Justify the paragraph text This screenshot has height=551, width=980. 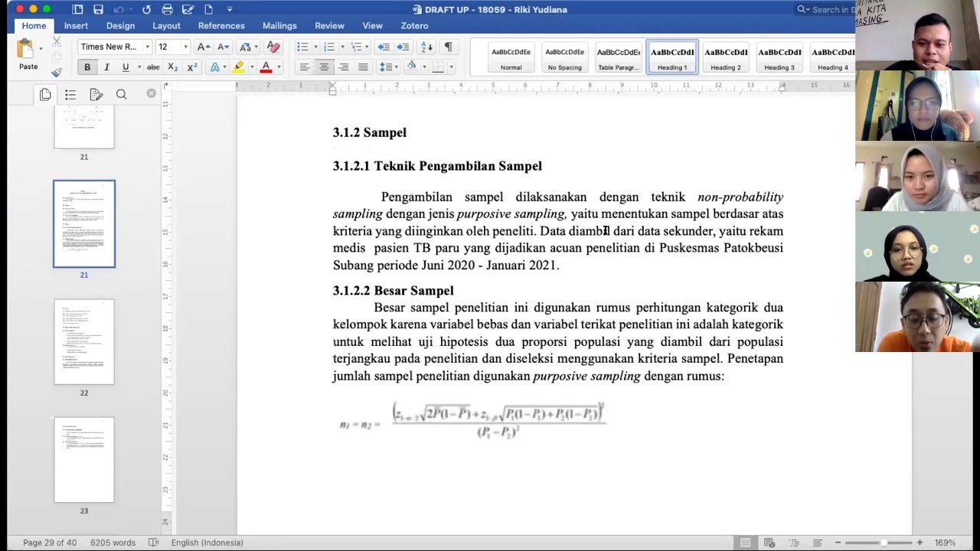click(363, 67)
